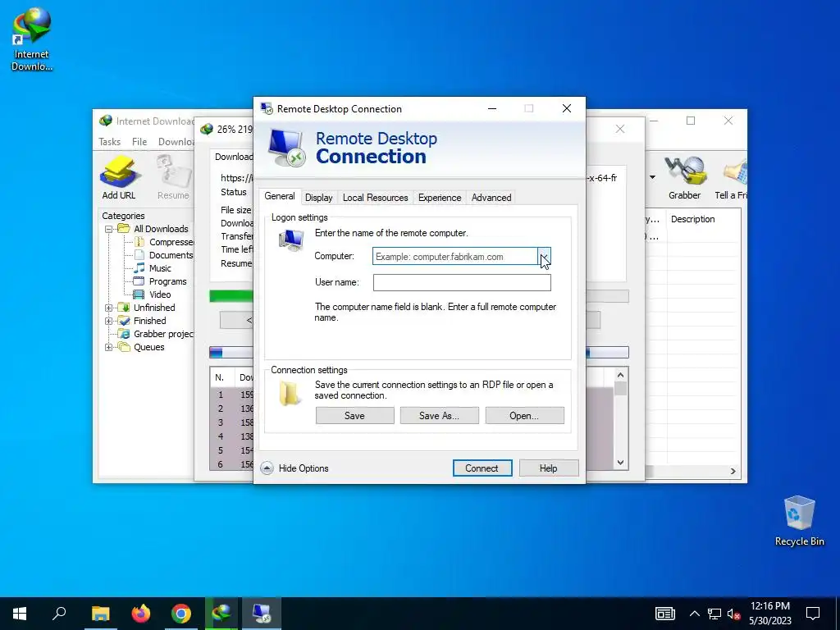This screenshot has width=840, height=630.
Task: Select row 1 in connections list
Action: [x=231, y=395]
